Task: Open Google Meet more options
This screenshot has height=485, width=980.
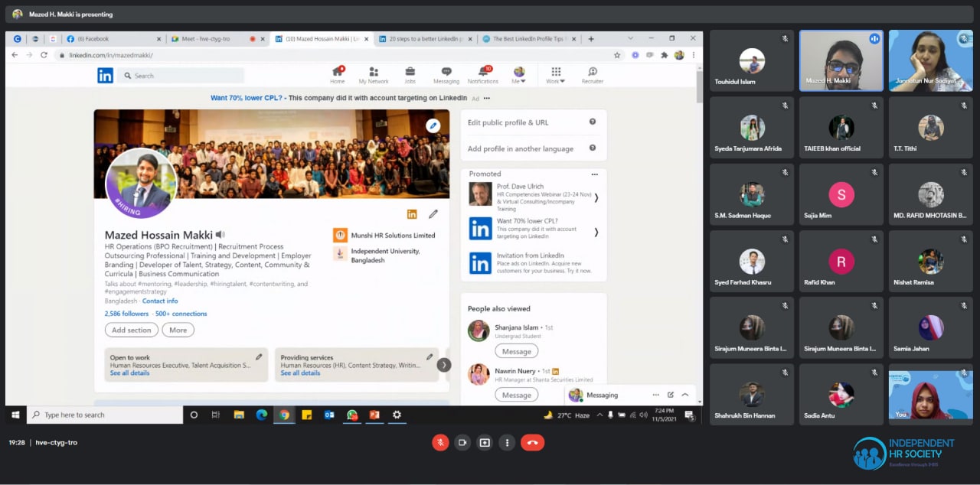Action: pos(507,442)
